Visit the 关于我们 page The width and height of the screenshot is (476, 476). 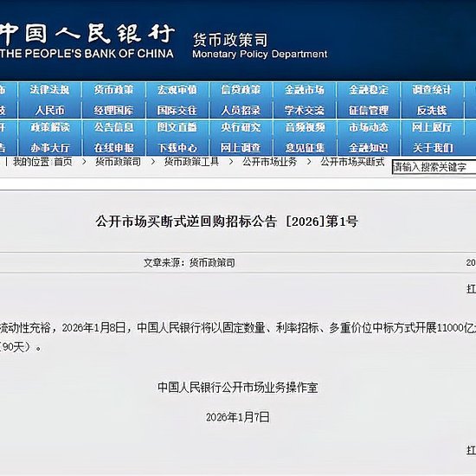pyautogui.click(x=433, y=148)
